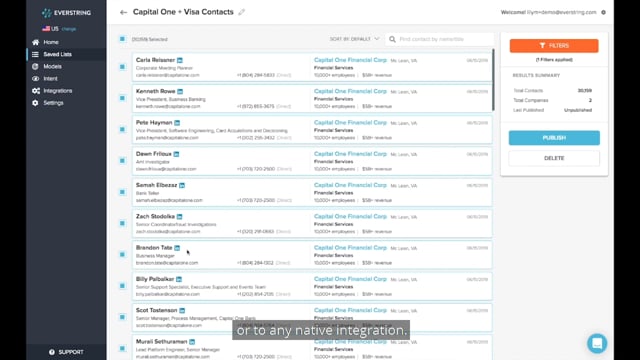Click the Home icon in the sidebar
Screen dimensions: 640x360
(36, 42)
